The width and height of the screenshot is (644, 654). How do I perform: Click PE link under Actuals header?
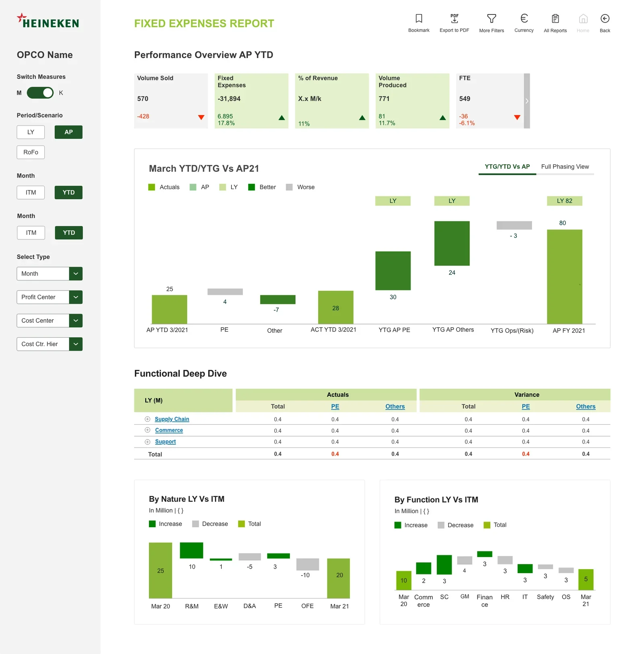tap(335, 406)
